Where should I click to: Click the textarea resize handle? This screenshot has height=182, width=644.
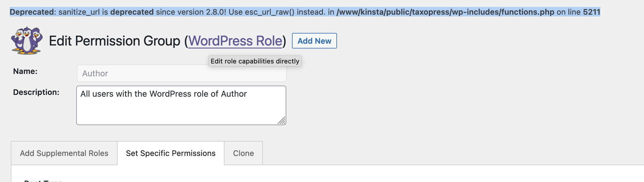281,121
